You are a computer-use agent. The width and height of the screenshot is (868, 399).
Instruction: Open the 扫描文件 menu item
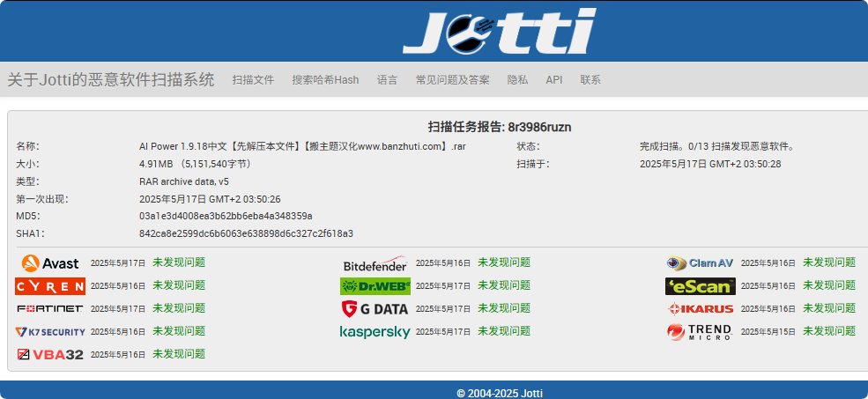(253, 79)
